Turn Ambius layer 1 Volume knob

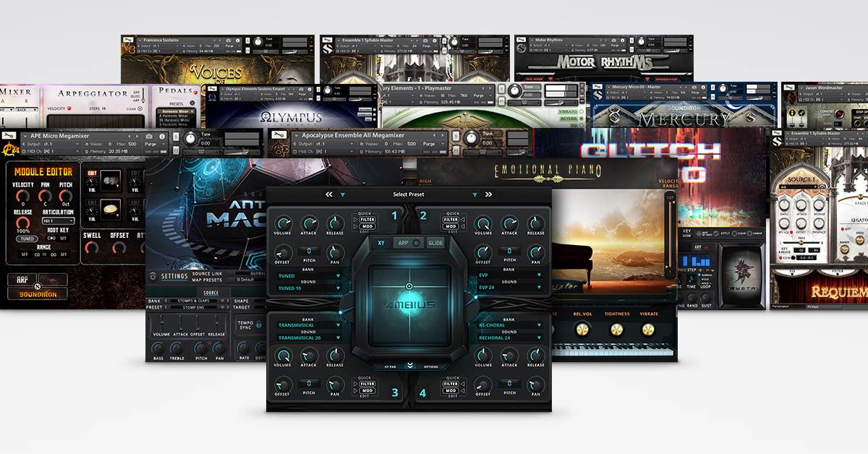[x=284, y=223]
